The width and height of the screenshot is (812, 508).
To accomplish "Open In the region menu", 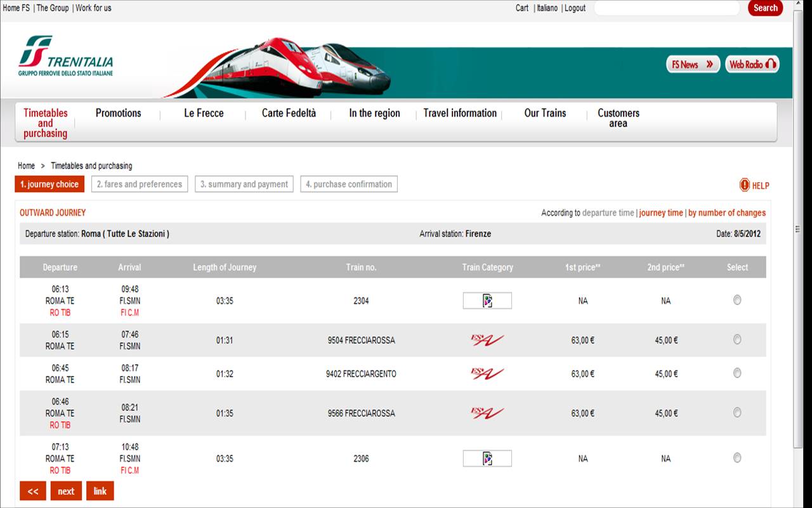I will pos(374,113).
